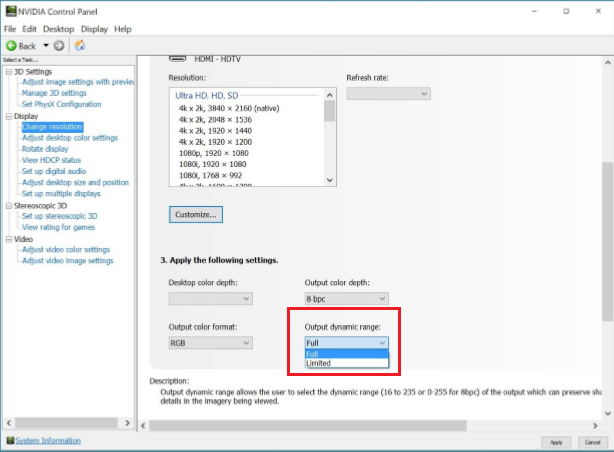Click task tree horizontal scroll left arrow
The width and height of the screenshot is (614, 452).
pyautogui.click(x=9, y=423)
